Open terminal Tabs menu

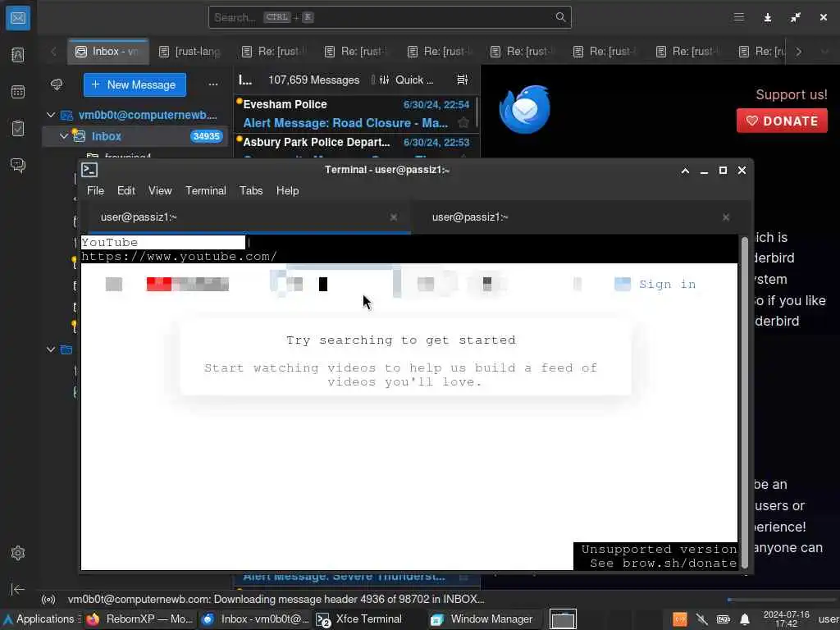(x=251, y=190)
